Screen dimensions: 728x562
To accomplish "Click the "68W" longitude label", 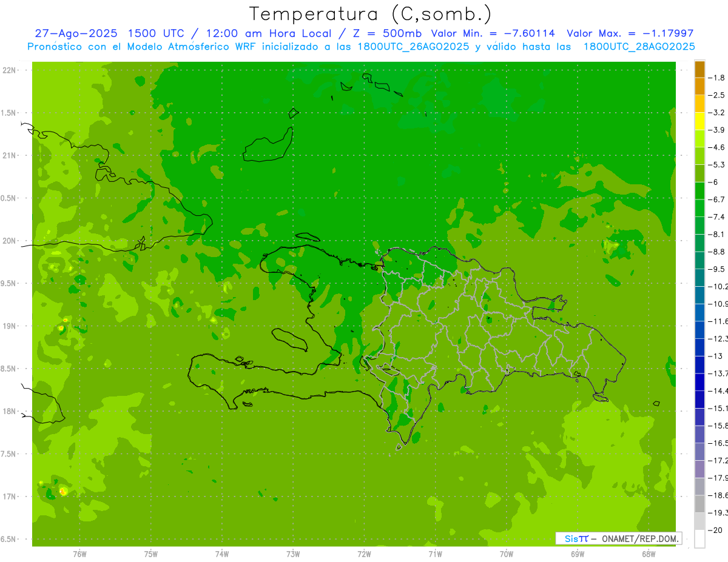I will coord(649,554).
